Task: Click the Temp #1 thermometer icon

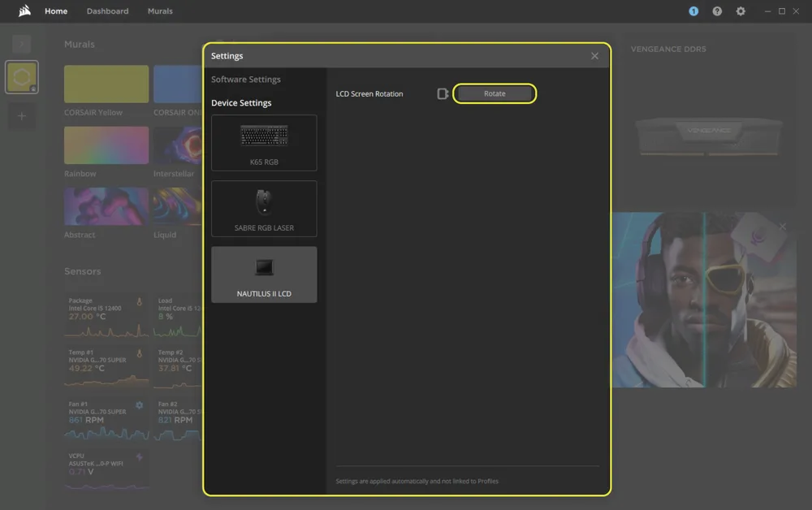Action: pos(140,353)
